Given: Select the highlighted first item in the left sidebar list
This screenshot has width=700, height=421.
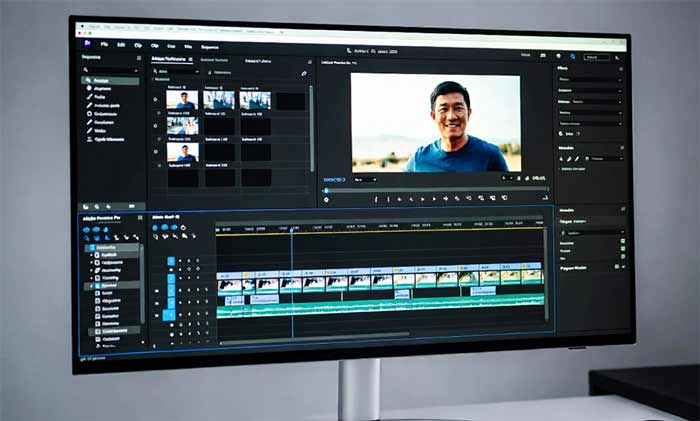Looking at the screenshot, I should coord(101,80).
